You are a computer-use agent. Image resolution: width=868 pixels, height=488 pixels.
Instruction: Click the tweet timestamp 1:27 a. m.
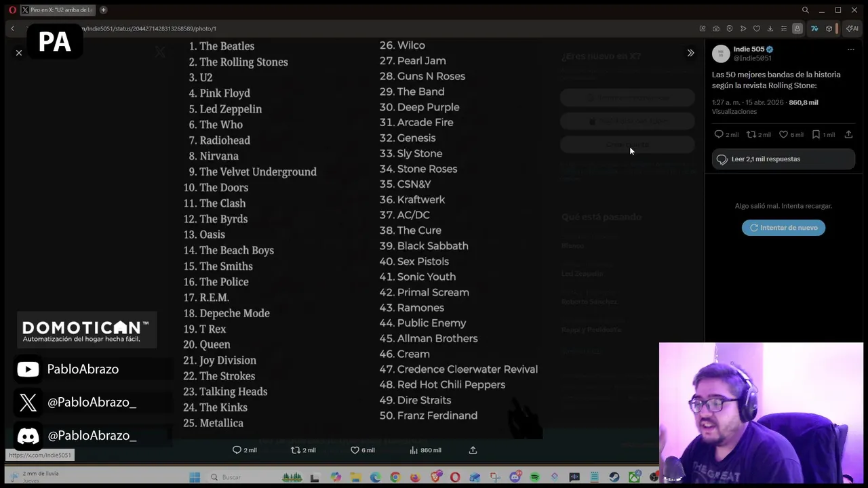(748, 102)
